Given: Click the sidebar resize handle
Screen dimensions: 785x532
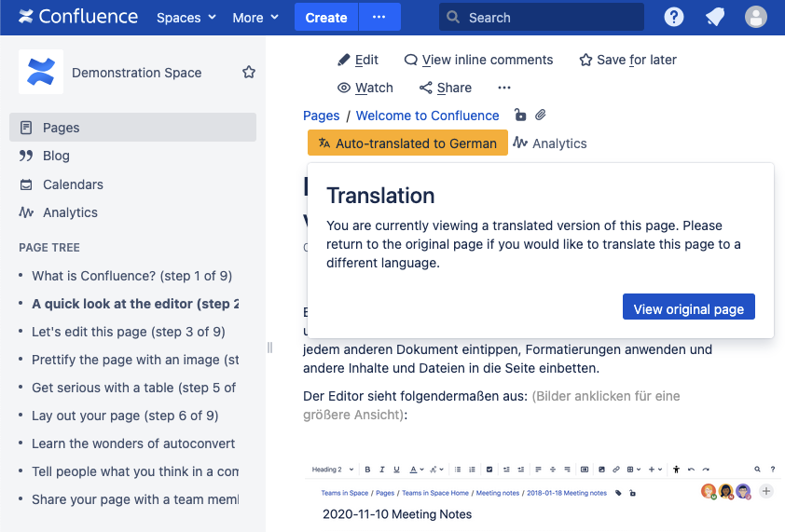Looking at the screenshot, I should coord(269,348).
